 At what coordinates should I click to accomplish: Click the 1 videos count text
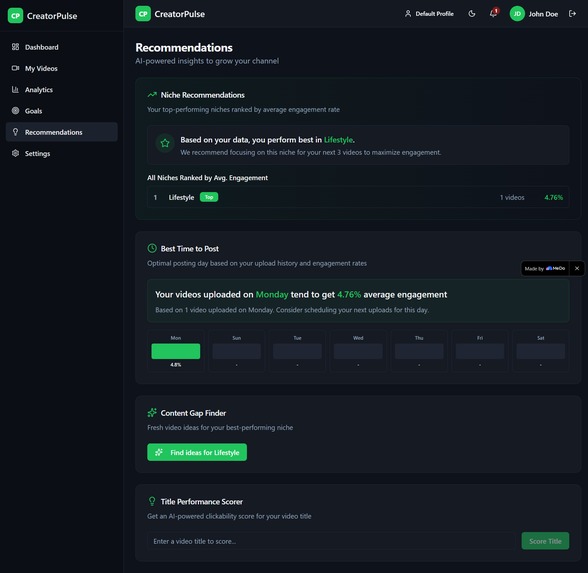pos(512,198)
